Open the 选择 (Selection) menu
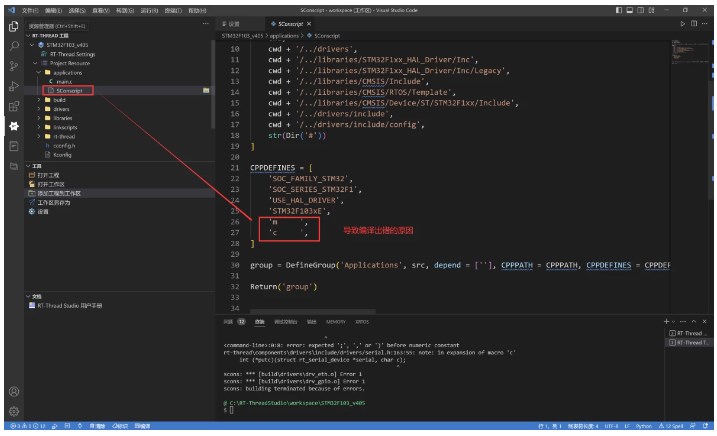This screenshot has height=436, width=717. (x=77, y=10)
